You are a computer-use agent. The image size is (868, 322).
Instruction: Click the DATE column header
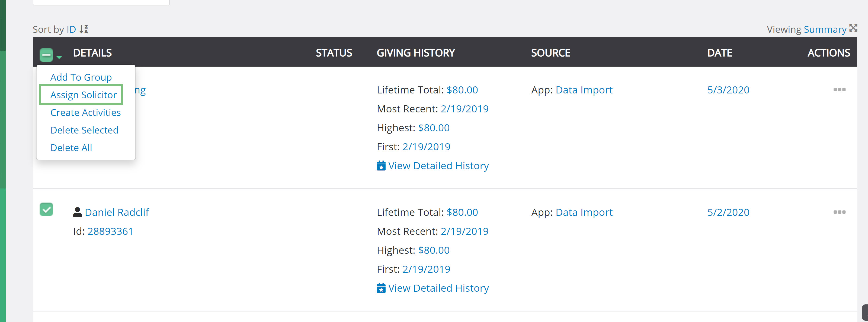(x=719, y=53)
